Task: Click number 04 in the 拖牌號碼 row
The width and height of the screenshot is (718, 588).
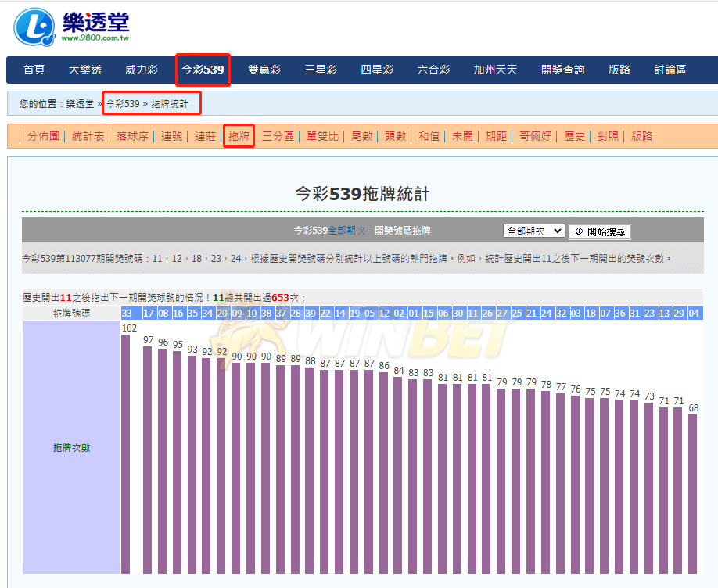Action: point(695,314)
